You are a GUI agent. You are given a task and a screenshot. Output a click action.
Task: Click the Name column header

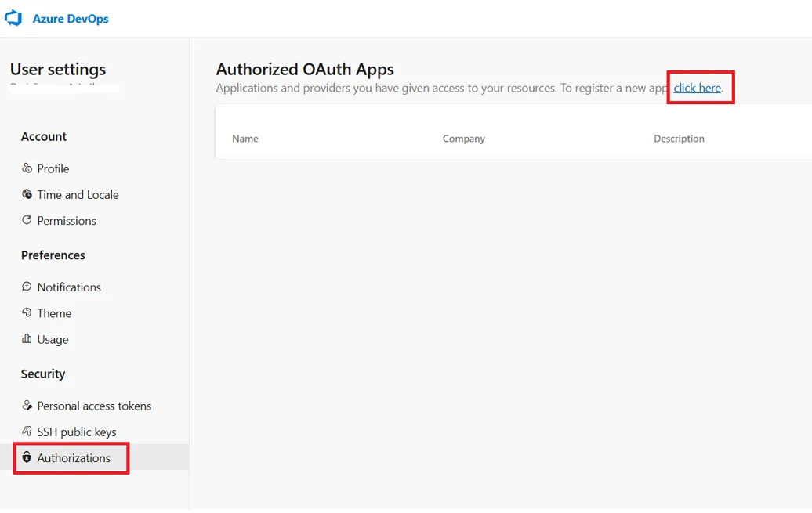click(x=245, y=139)
